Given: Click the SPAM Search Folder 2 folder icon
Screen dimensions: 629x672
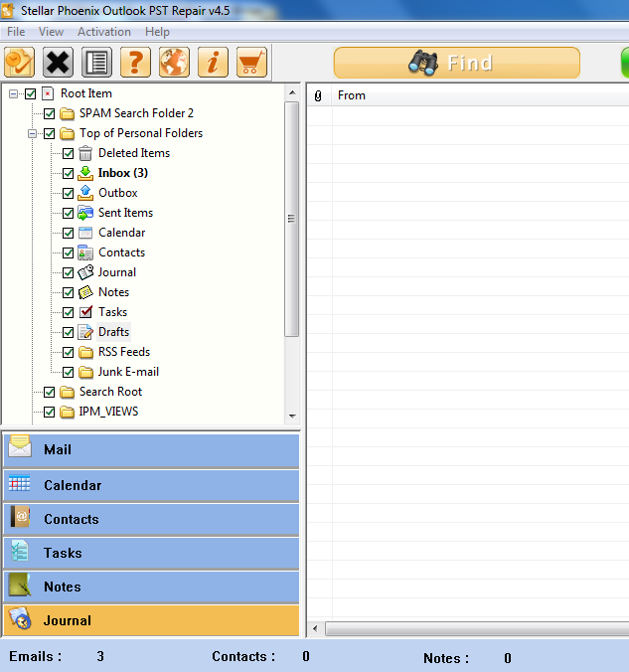Looking at the screenshot, I should coord(67,113).
